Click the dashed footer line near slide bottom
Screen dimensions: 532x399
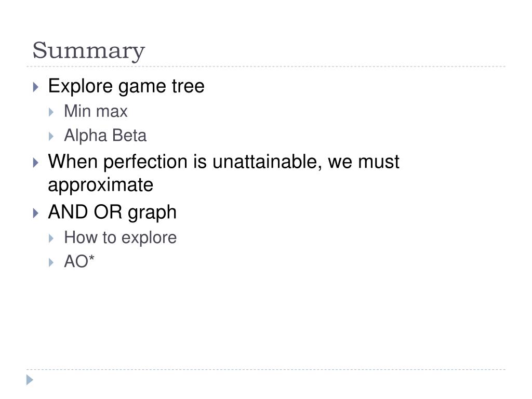(266, 370)
